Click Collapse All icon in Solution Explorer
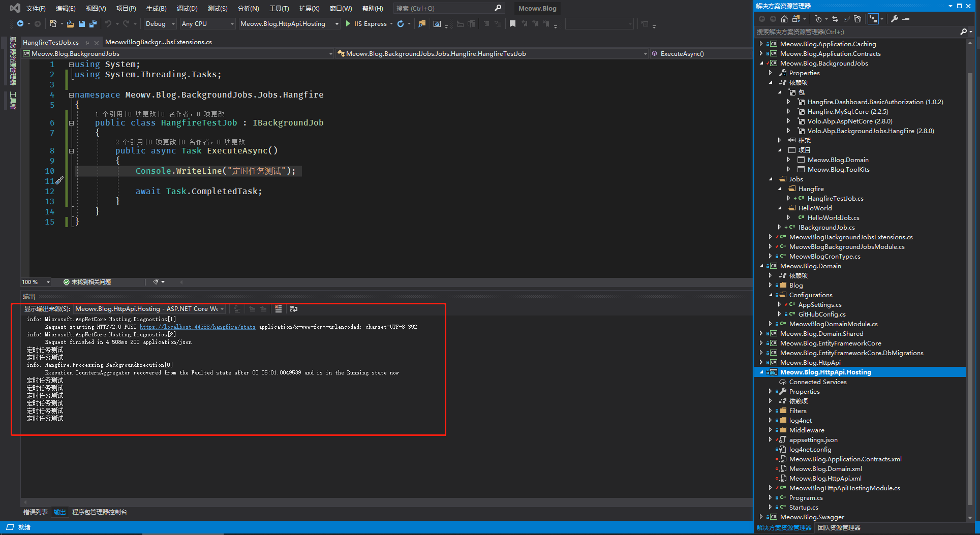This screenshot has width=980, height=535. (x=846, y=19)
